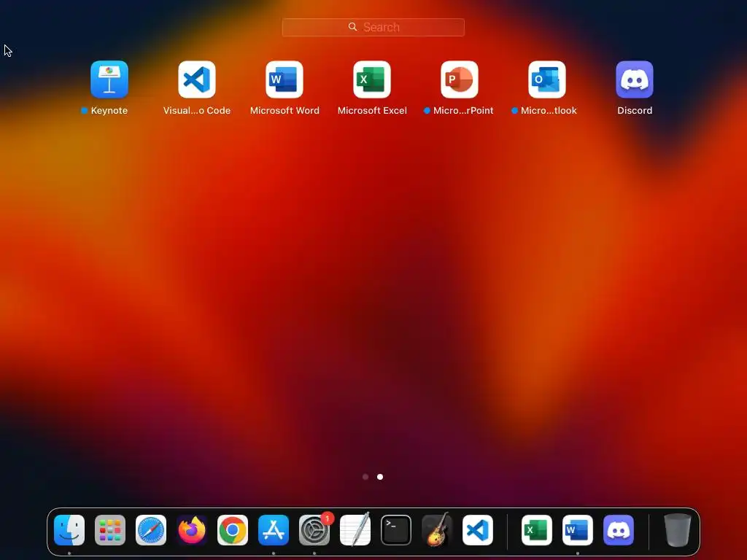
Task: Open Safari from the Dock
Action: (x=151, y=530)
